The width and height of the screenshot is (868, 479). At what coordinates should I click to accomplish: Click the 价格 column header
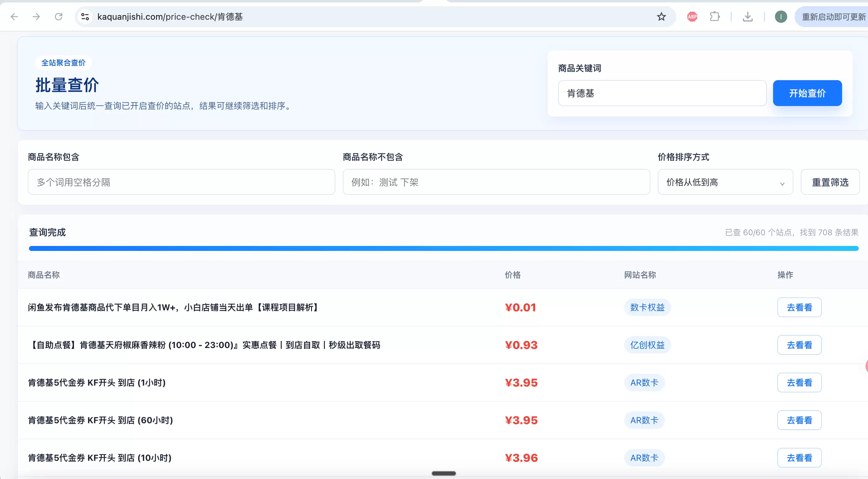point(513,275)
